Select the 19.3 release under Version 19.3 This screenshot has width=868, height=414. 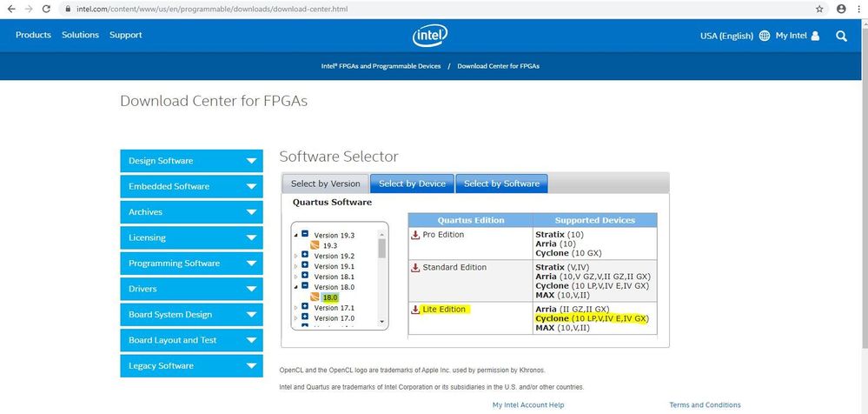click(330, 245)
